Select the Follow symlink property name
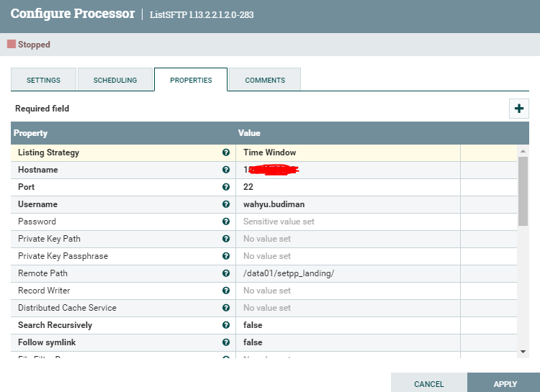540x392 pixels. (x=47, y=342)
